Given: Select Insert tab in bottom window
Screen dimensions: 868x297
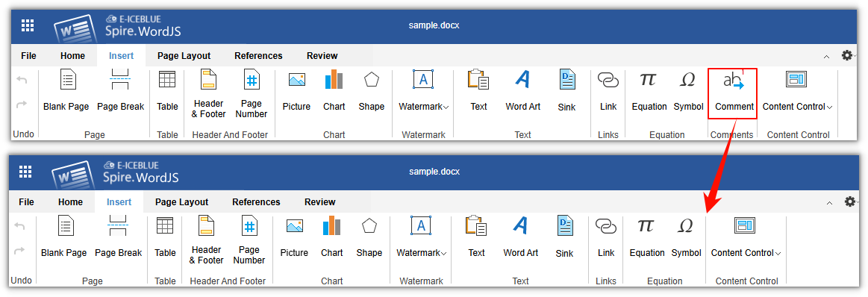Looking at the screenshot, I should (x=119, y=202).
